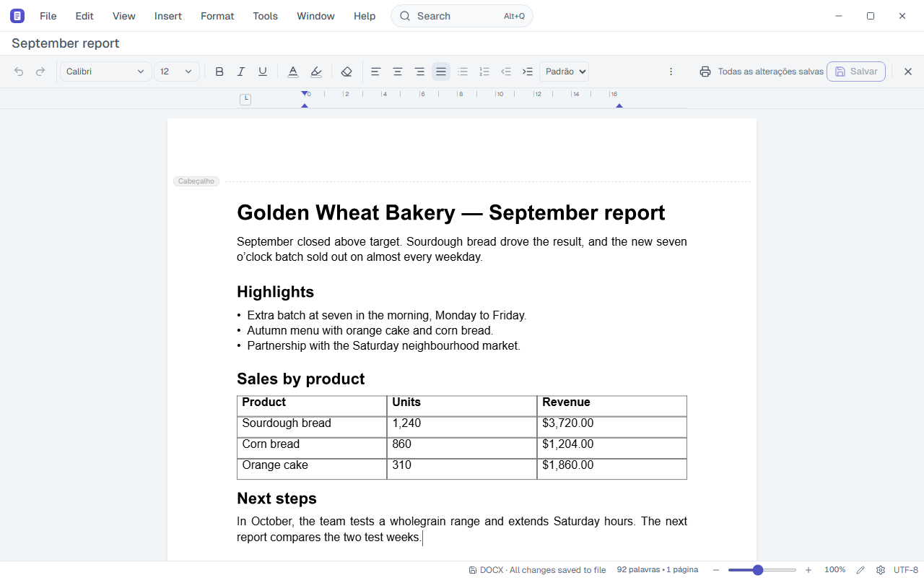Open the font color tool
The image size is (924, 578).
click(x=293, y=72)
